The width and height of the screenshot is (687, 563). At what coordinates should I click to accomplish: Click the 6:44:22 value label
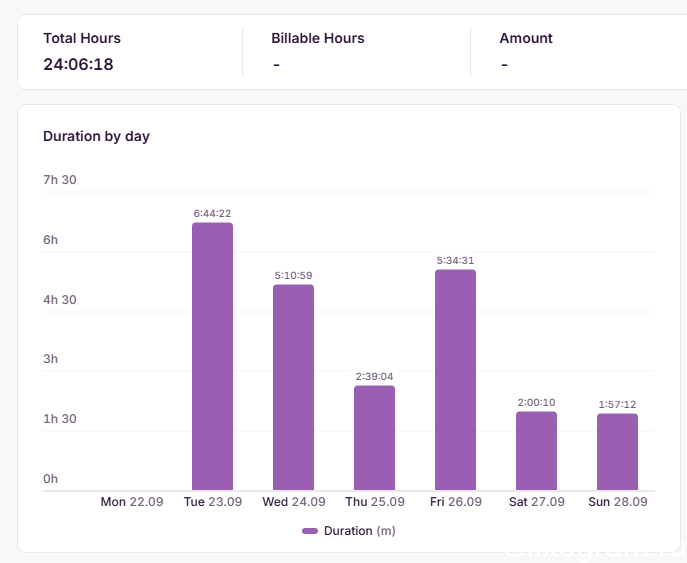pos(212,213)
